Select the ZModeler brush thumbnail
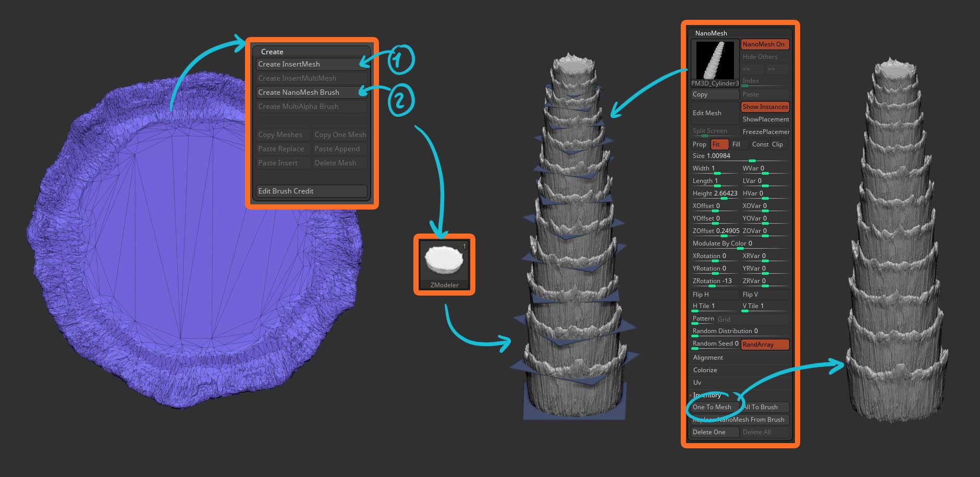Viewport: 980px width, 477px height. tap(444, 265)
